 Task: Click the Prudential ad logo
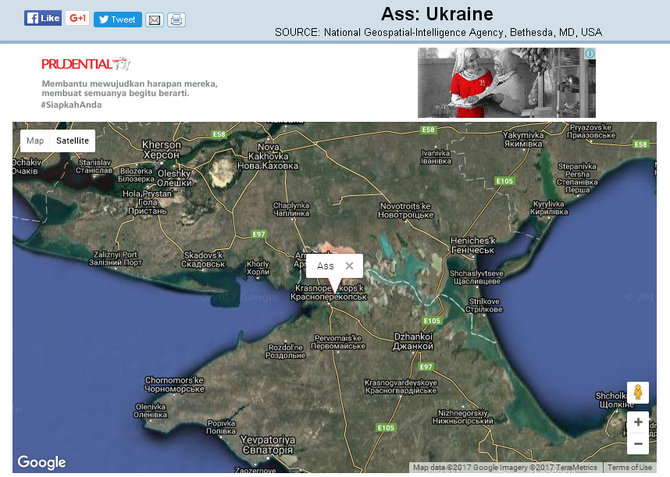(85, 64)
